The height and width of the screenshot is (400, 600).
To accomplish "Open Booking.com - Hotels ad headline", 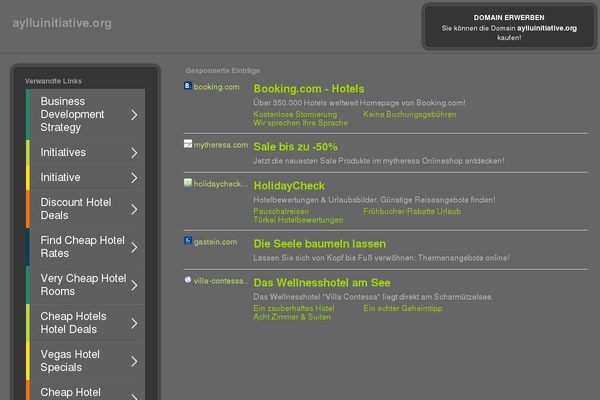I will point(309,89).
